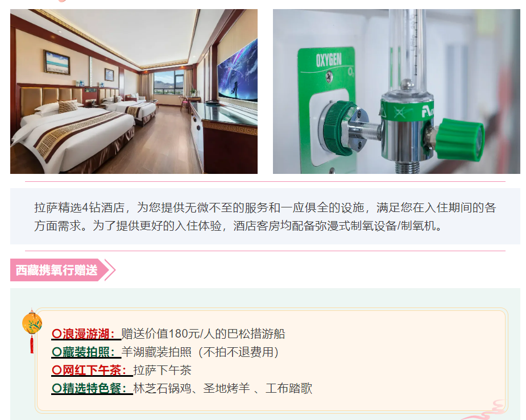The height and width of the screenshot is (420, 526).
Task: Click the red circle before 浪漫游湖
Action: [56, 334]
